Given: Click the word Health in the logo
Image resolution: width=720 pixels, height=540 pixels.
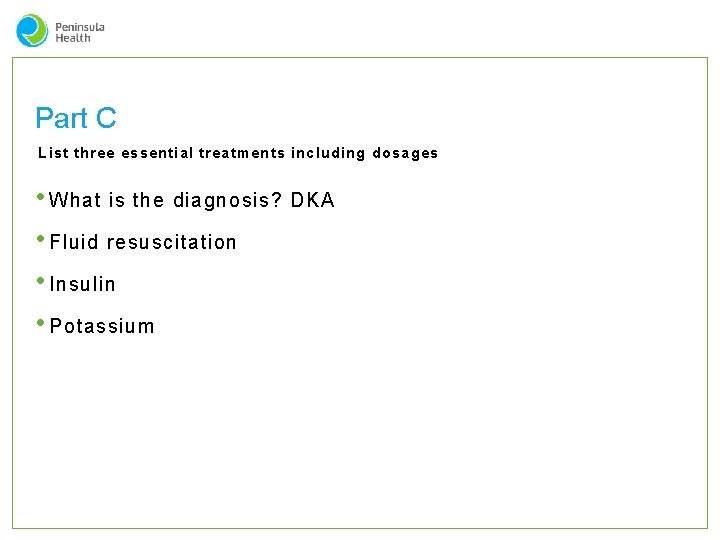Looking at the screenshot, I should tap(73, 38).
